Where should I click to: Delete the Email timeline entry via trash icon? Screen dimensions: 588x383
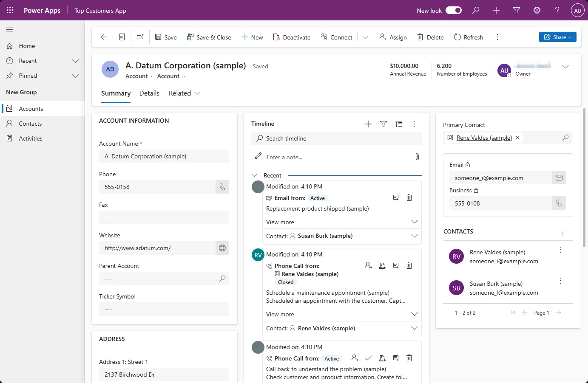[x=409, y=197]
